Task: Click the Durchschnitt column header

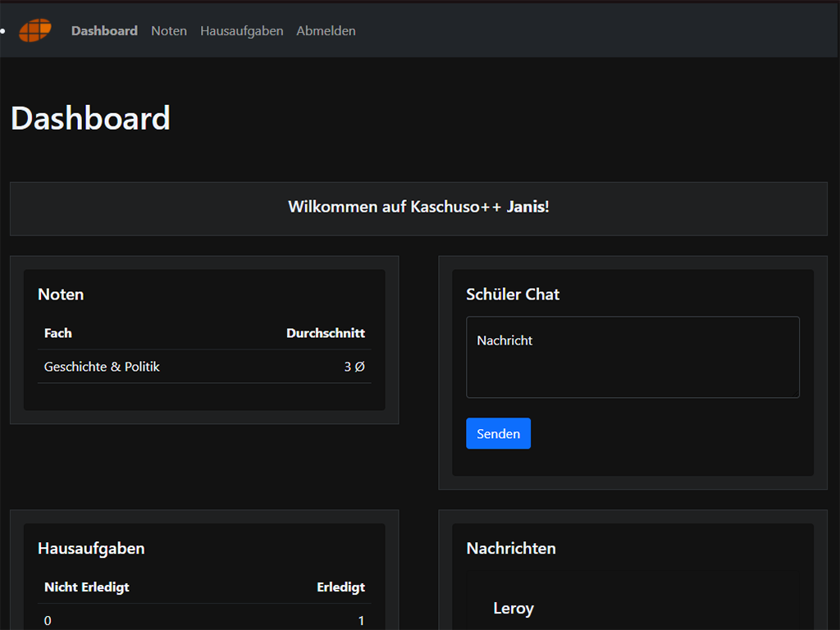Action: (325, 333)
